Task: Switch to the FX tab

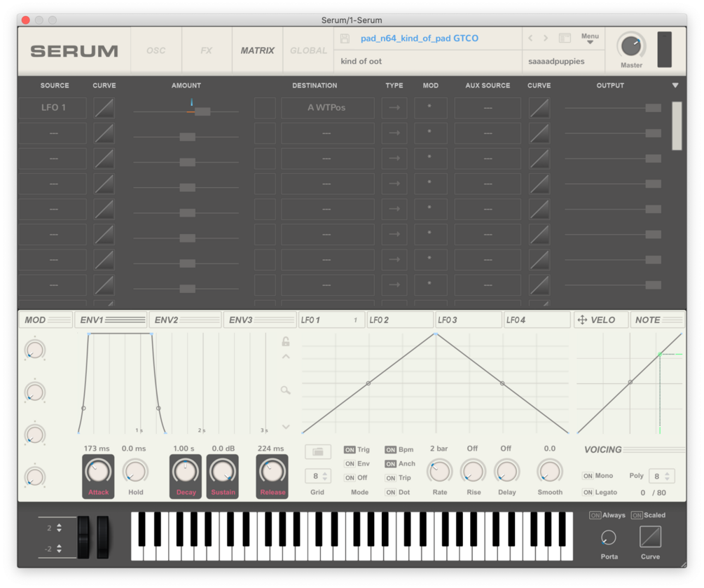Action: tap(207, 50)
